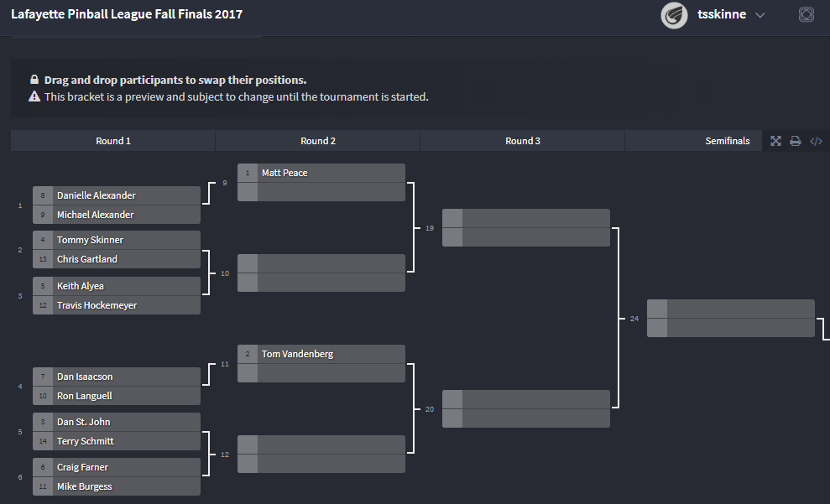
Task: Click the tournament title heading
Action: (127, 14)
